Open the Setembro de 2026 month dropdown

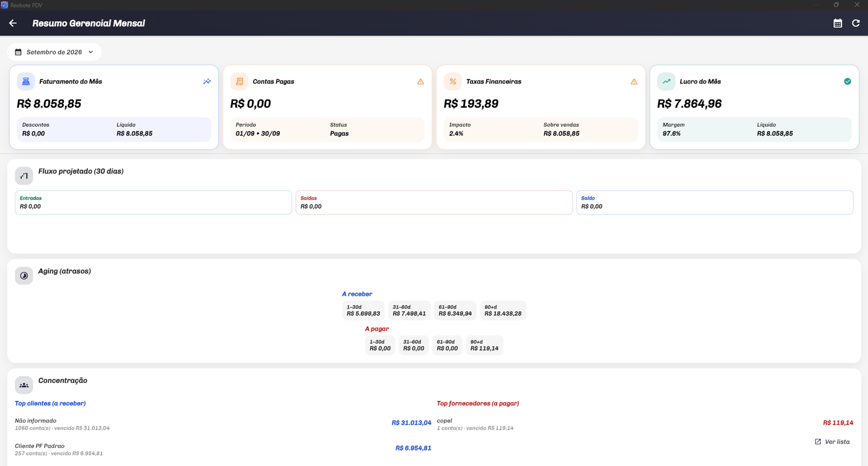55,52
